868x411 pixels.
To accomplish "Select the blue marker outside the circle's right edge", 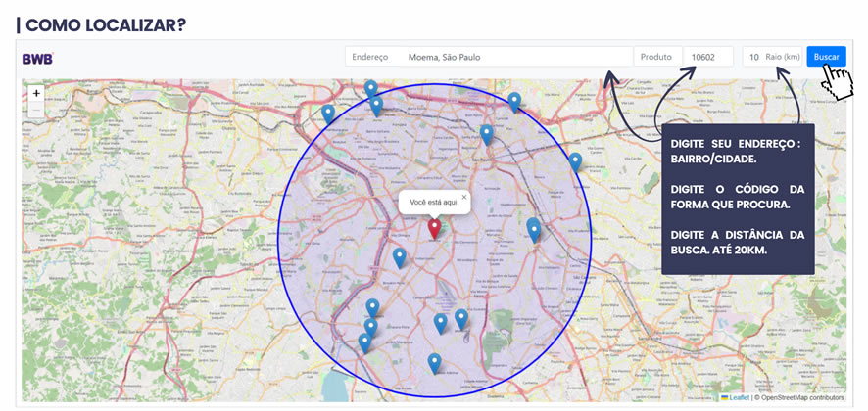I will point(575,161).
